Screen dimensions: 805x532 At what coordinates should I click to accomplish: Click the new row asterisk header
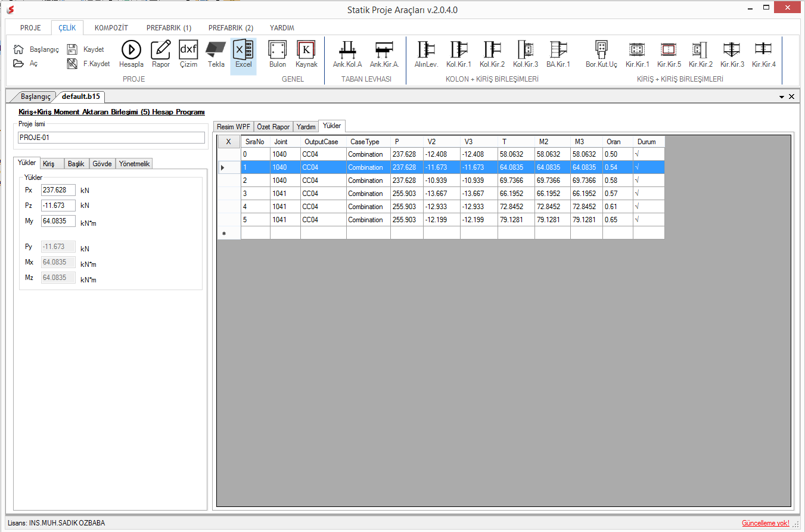pos(229,233)
